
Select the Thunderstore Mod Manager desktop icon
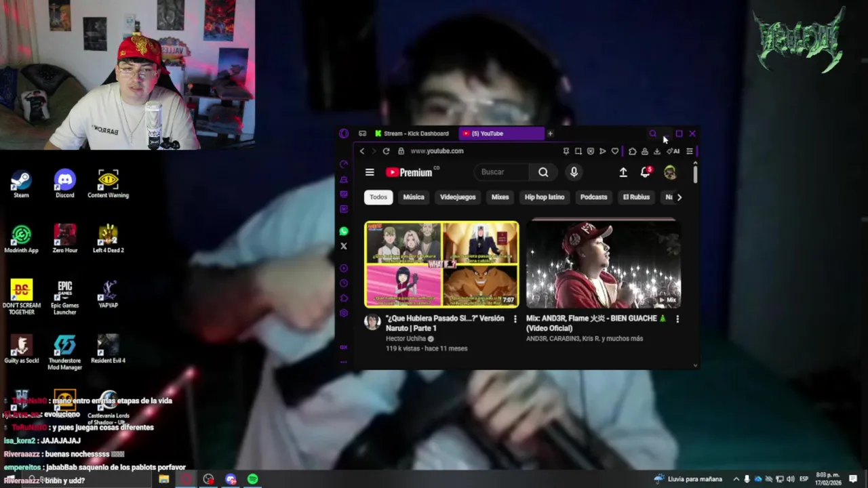(x=65, y=352)
